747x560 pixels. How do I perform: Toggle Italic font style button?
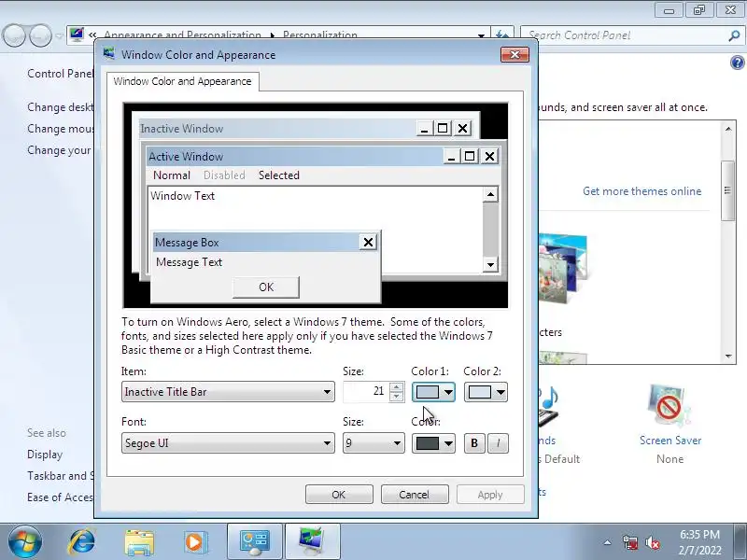pyautogui.click(x=498, y=442)
